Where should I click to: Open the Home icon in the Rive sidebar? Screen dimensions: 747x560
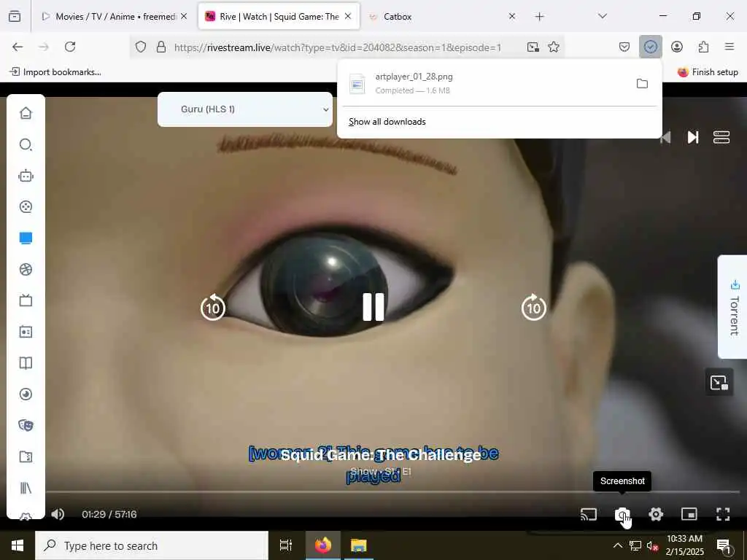click(26, 113)
